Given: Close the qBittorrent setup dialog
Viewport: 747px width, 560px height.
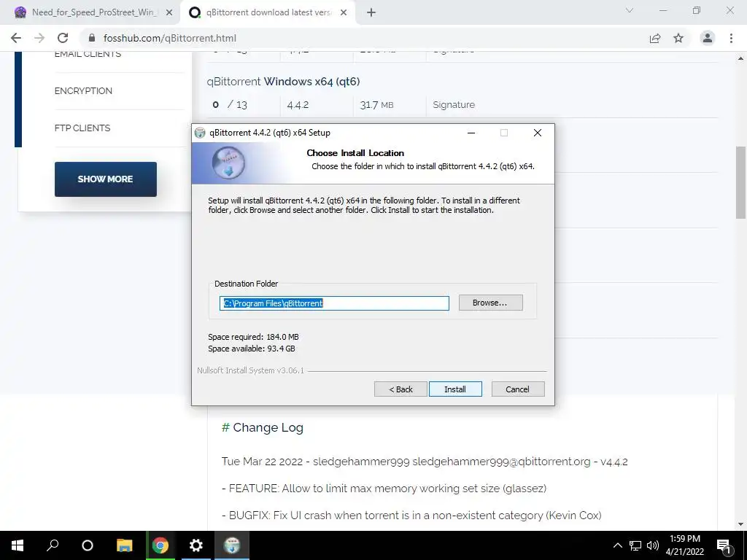Looking at the screenshot, I should click(x=538, y=133).
